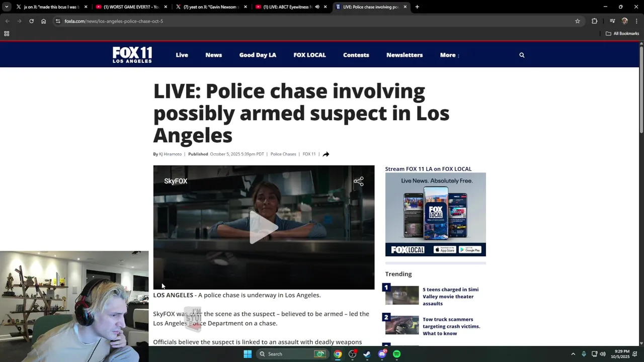Click the browser back arrow
644x362 pixels.
7,21
